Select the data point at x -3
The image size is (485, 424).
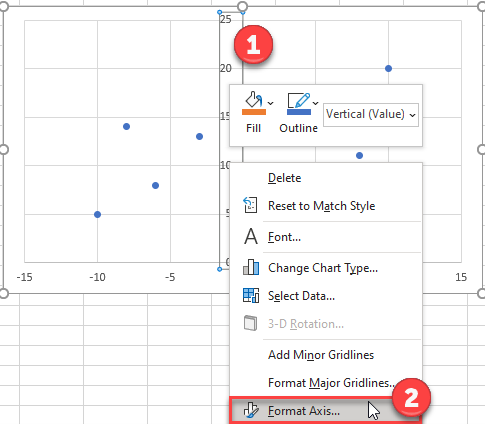point(199,136)
